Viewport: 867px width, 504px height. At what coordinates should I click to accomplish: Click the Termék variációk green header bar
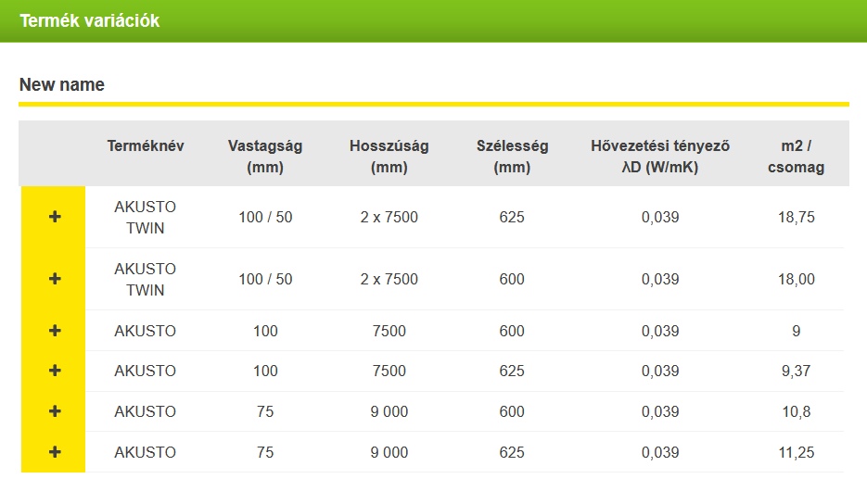coord(434,21)
